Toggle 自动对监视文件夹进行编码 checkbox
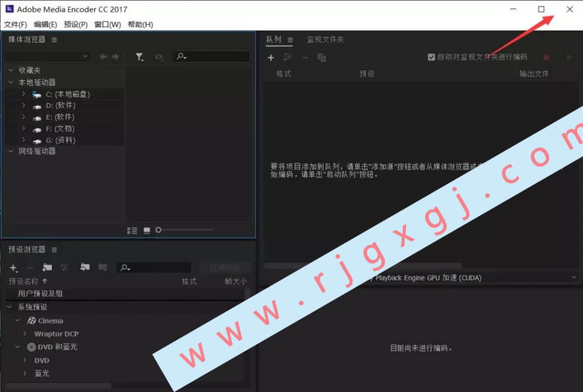The height and width of the screenshot is (392, 583). (432, 57)
